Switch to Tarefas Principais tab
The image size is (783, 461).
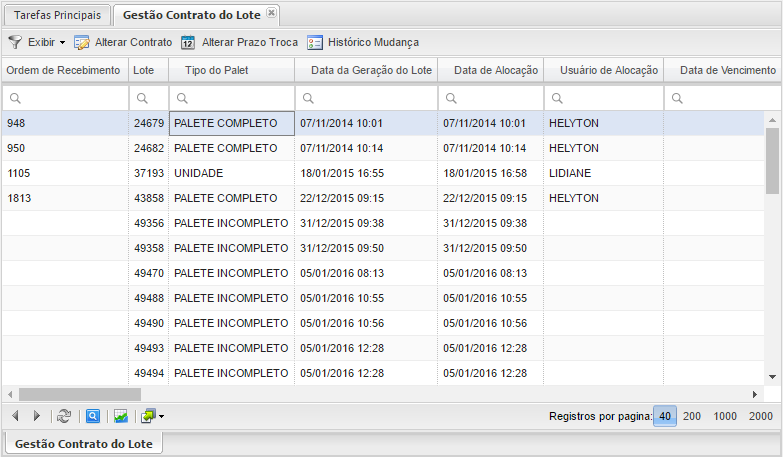tap(57, 15)
